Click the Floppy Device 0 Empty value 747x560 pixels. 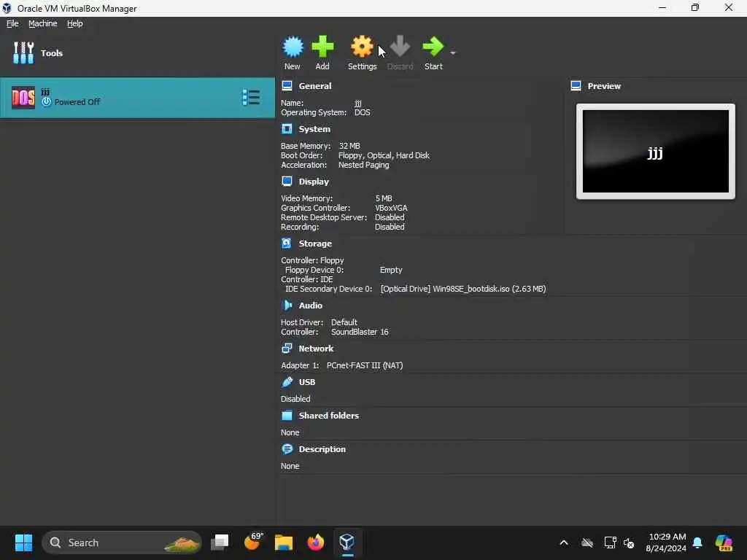pos(391,270)
